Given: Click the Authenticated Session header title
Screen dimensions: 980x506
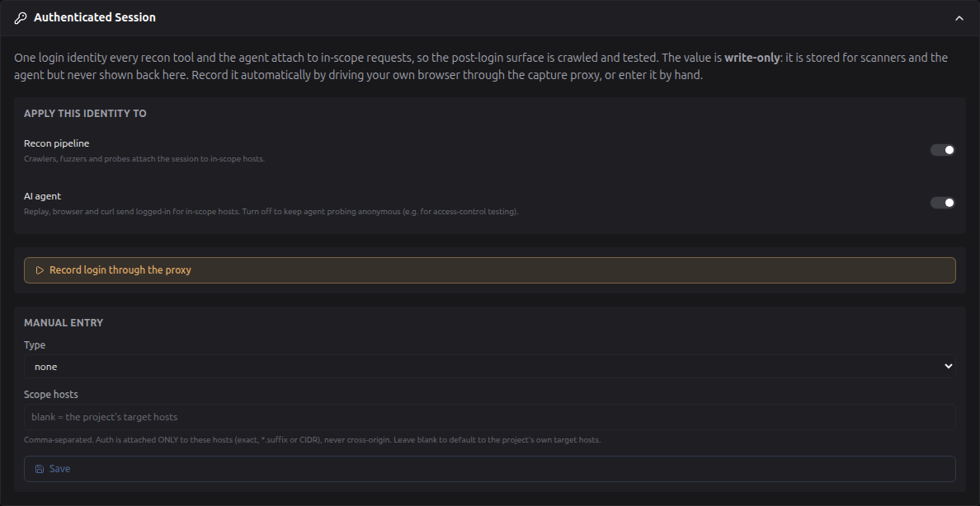Looking at the screenshot, I should tap(94, 17).
